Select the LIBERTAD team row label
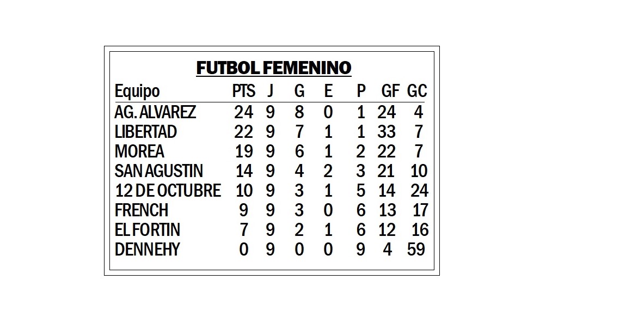 click(146, 132)
